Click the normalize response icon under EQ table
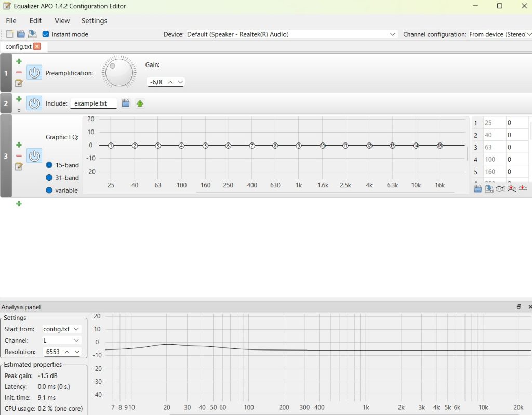 [512, 189]
